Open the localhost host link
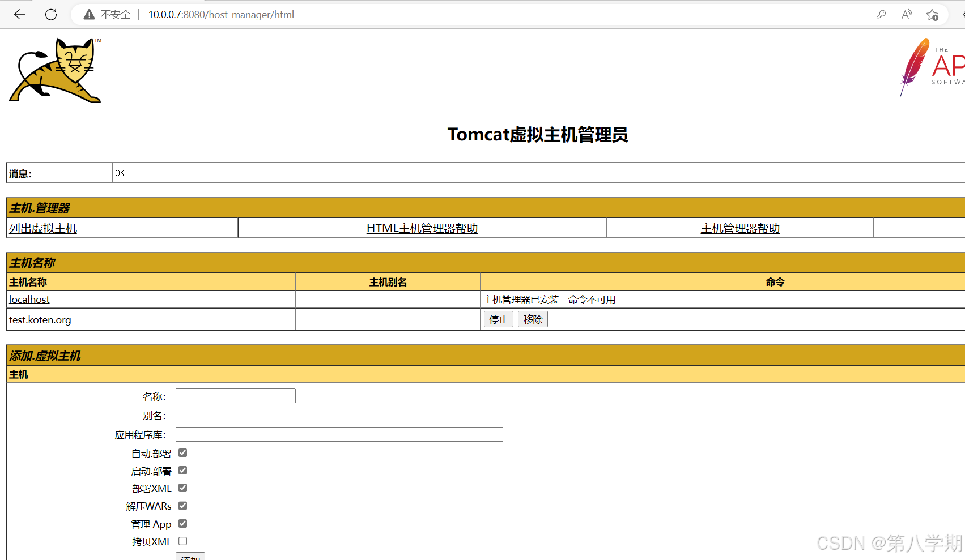 pos(29,300)
